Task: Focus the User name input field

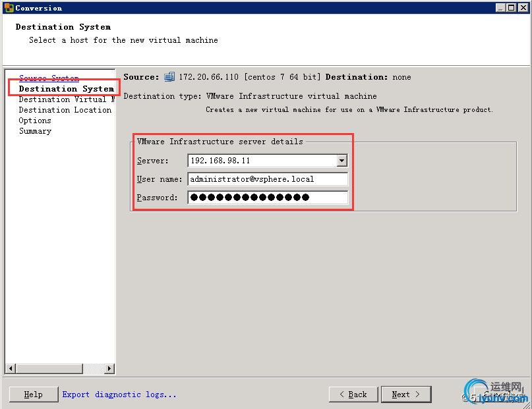Action: (x=268, y=179)
